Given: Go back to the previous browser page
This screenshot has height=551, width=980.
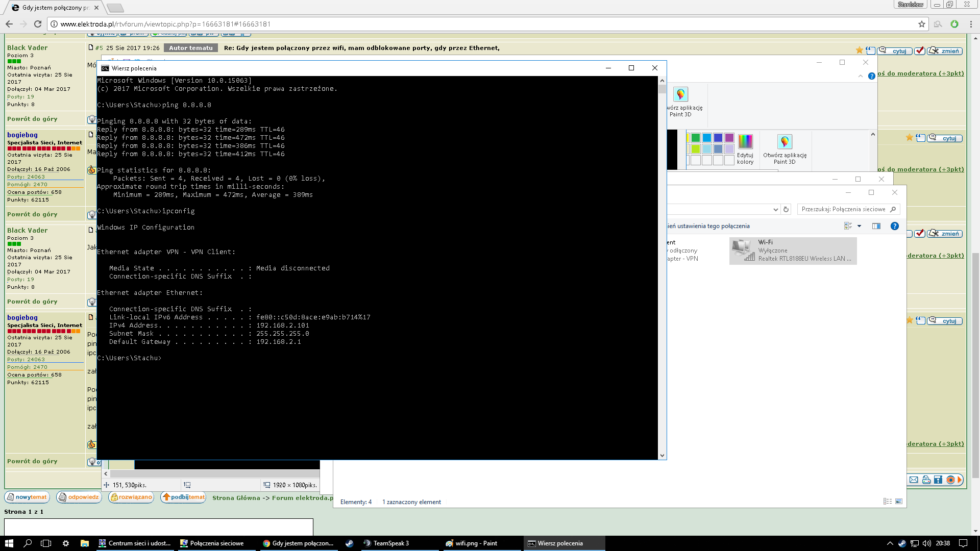Looking at the screenshot, I should pyautogui.click(x=9, y=24).
